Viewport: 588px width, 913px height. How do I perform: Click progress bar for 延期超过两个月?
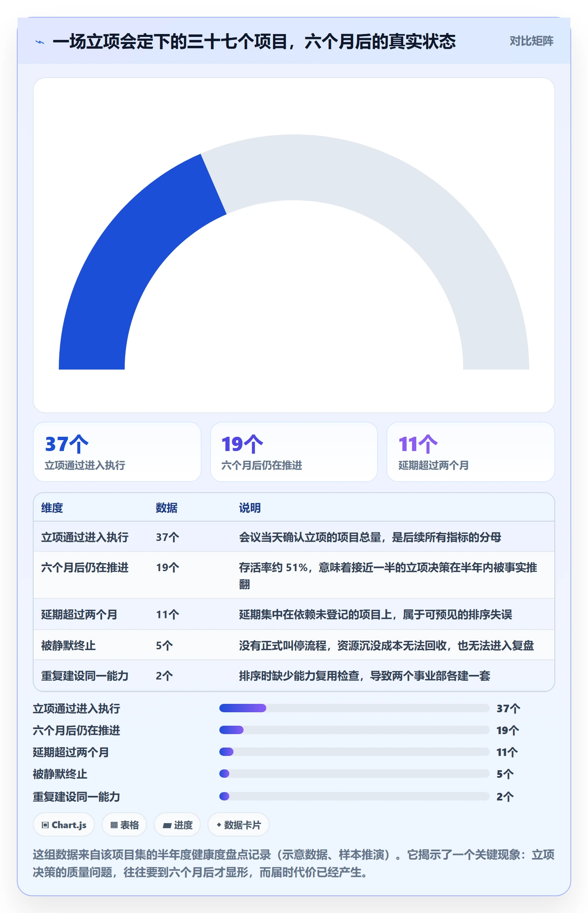pyautogui.click(x=354, y=752)
